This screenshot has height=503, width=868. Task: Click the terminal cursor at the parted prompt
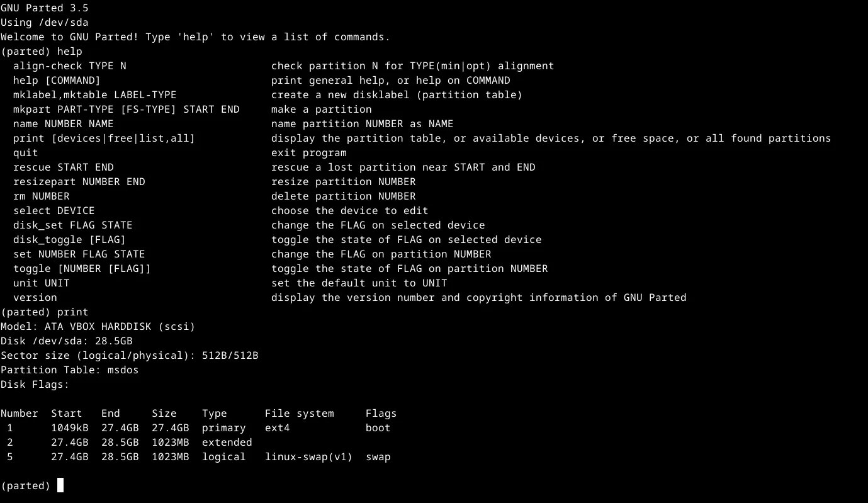pyautogui.click(x=60, y=485)
